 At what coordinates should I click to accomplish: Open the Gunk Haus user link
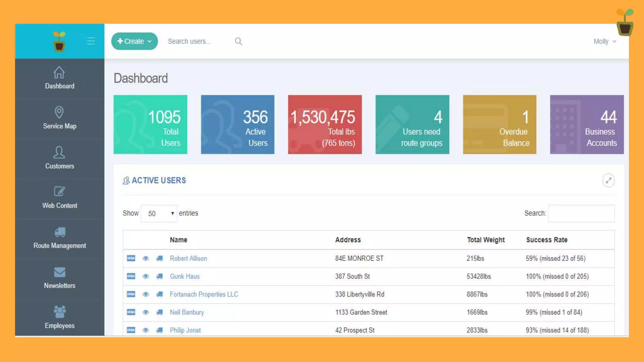coord(185,277)
